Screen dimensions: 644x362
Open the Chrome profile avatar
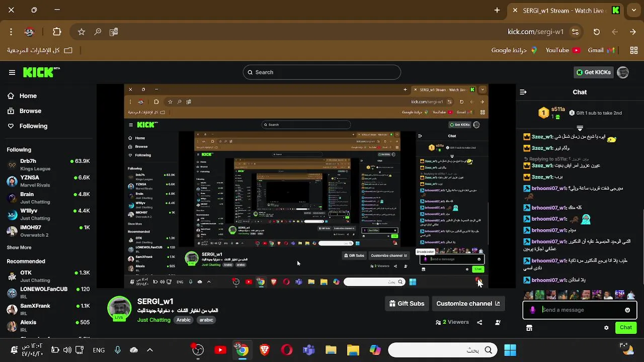(29, 32)
